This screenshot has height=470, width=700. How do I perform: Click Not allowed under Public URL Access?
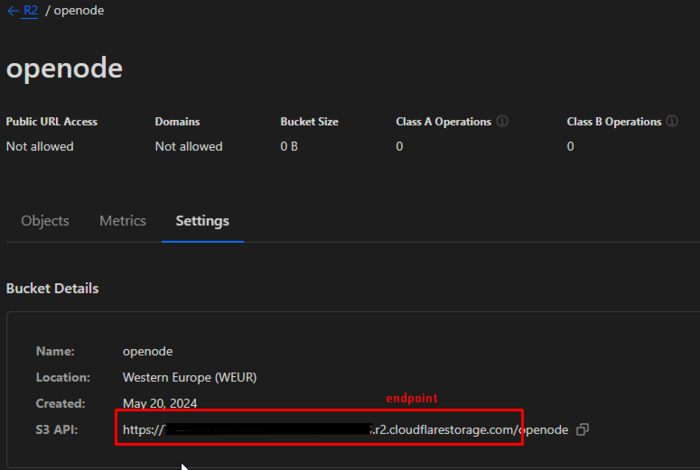(x=40, y=147)
